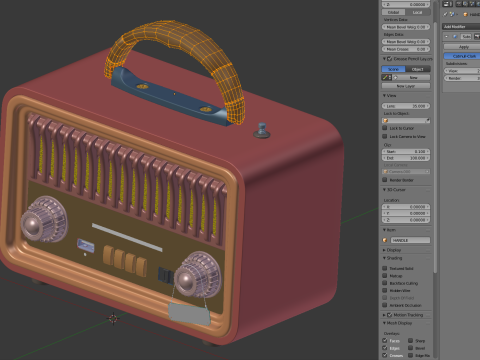The image size is (480, 360).
Task: Enable Backface Culling checkbox
Action: coord(385,283)
